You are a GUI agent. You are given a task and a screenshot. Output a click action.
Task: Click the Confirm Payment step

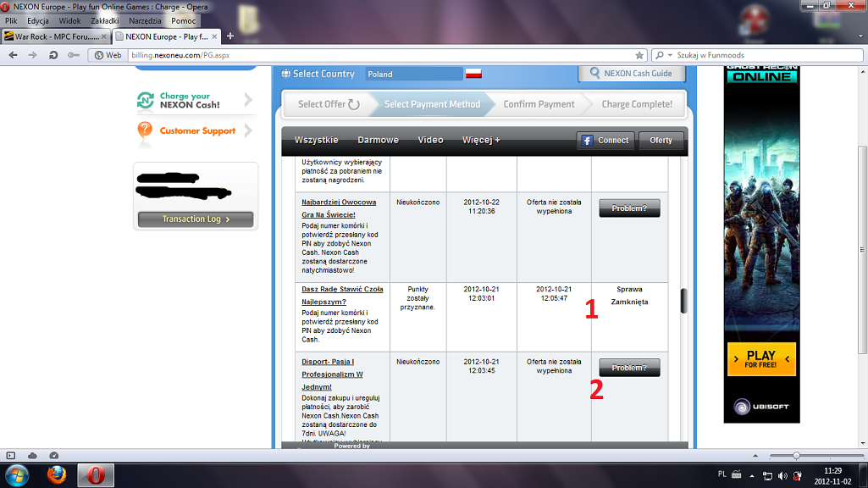point(539,104)
